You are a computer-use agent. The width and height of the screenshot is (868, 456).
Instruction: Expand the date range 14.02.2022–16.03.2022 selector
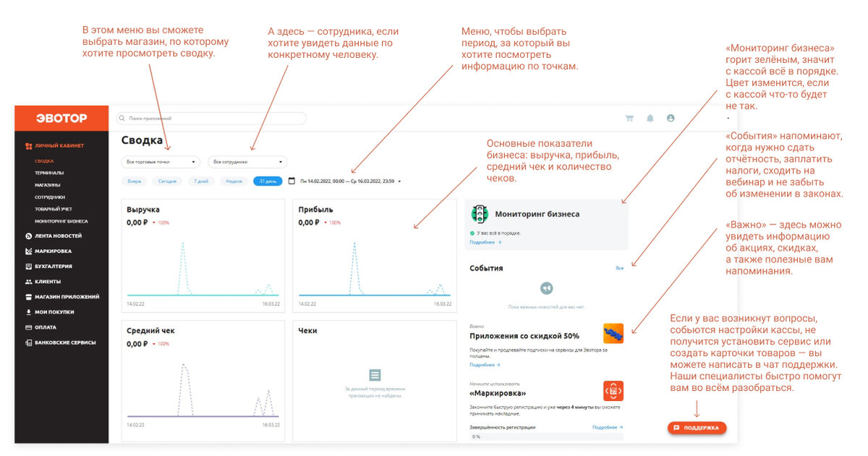(350, 181)
